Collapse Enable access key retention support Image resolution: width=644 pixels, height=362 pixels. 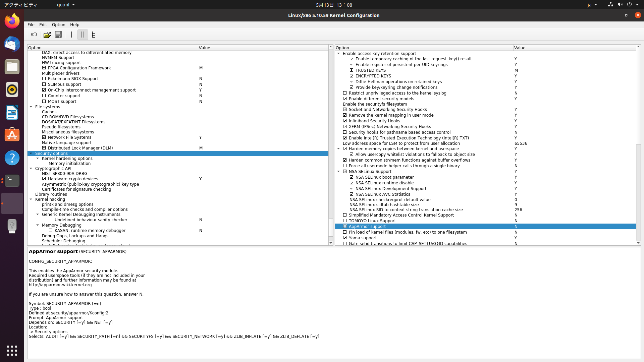click(x=338, y=54)
